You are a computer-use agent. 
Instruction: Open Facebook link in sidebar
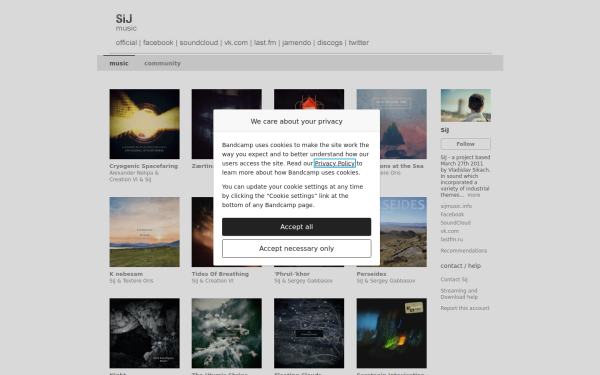pos(452,214)
